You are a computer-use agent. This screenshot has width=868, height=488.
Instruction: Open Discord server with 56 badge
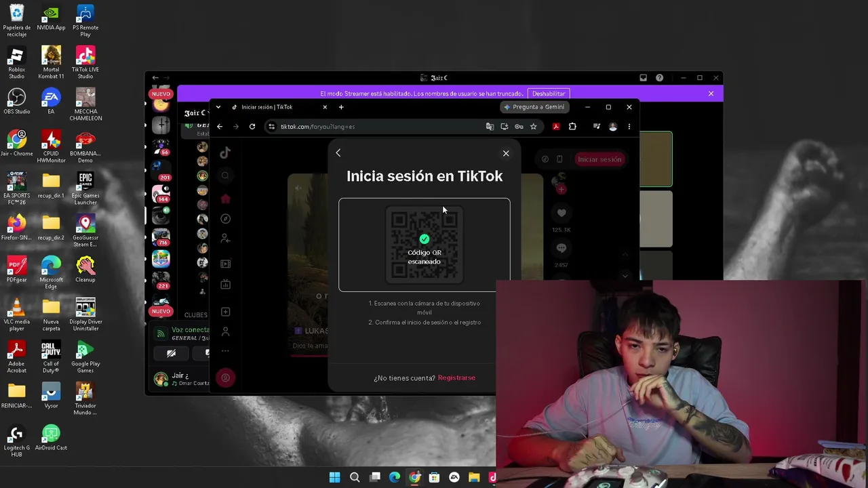coord(161,146)
